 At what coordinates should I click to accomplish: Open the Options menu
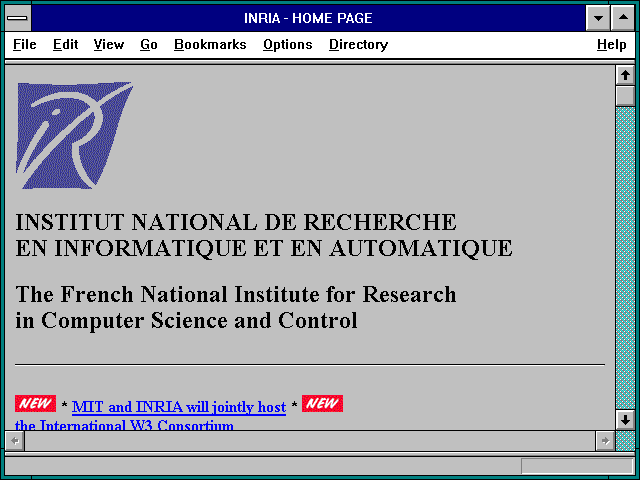tap(288, 44)
